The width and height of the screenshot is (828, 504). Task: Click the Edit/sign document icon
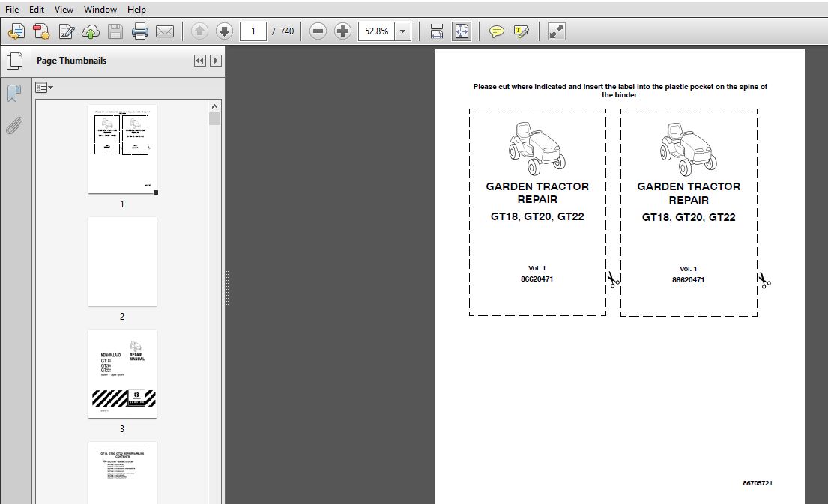click(66, 31)
